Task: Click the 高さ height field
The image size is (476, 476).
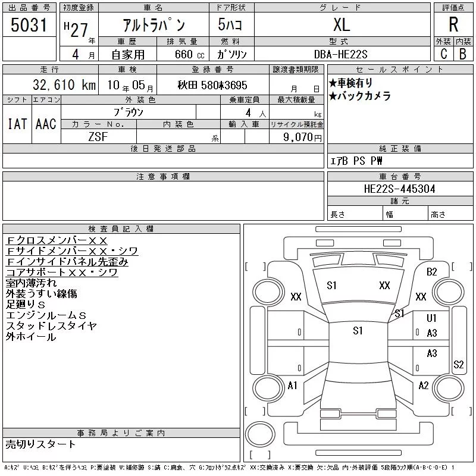Action: point(450,214)
